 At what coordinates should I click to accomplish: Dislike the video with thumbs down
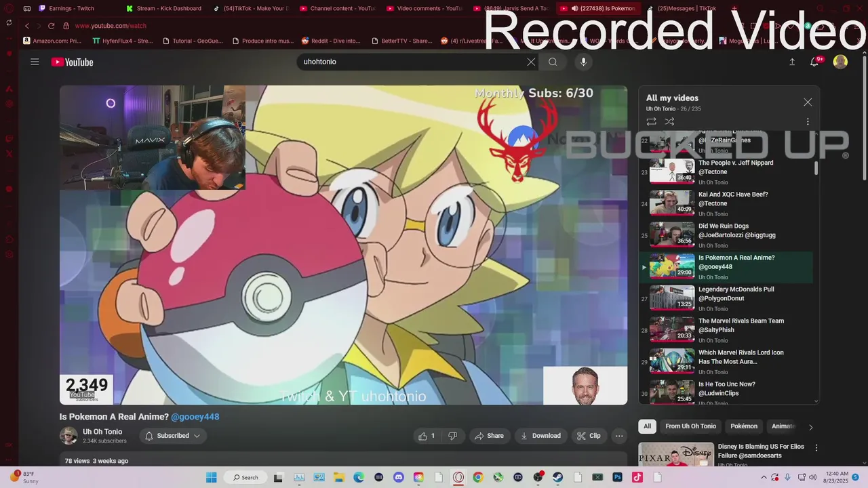(x=452, y=436)
